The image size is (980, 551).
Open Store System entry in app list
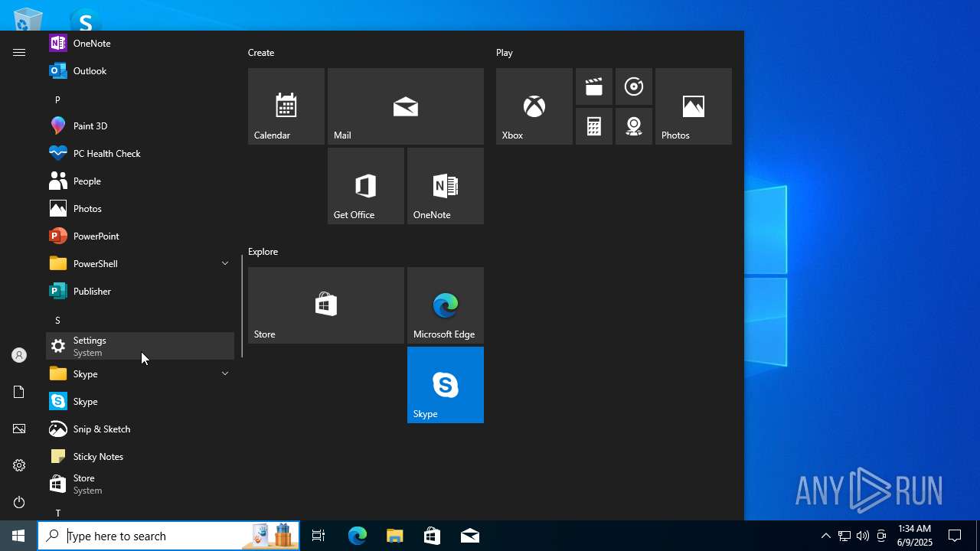[x=140, y=484]
